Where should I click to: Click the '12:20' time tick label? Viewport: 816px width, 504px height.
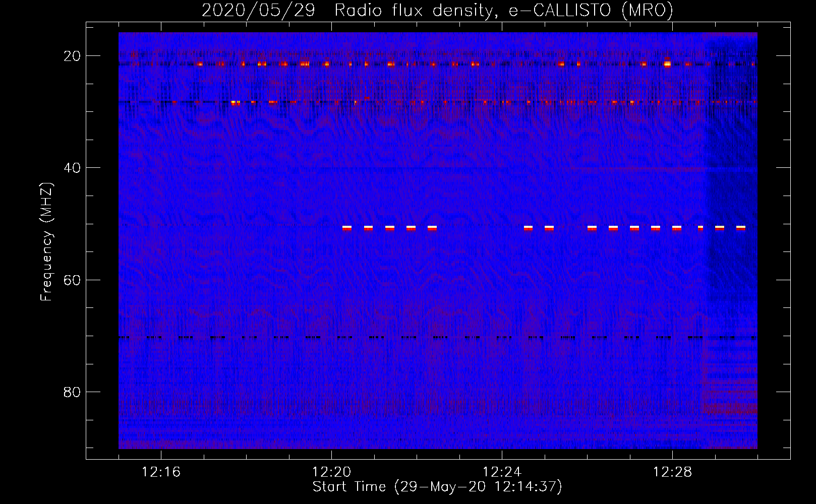(331, 472)
